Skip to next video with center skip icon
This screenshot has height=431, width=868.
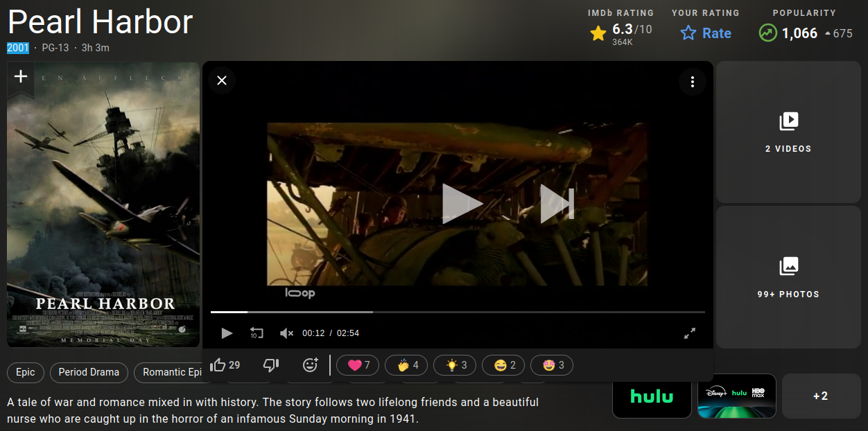coord(557,204)
